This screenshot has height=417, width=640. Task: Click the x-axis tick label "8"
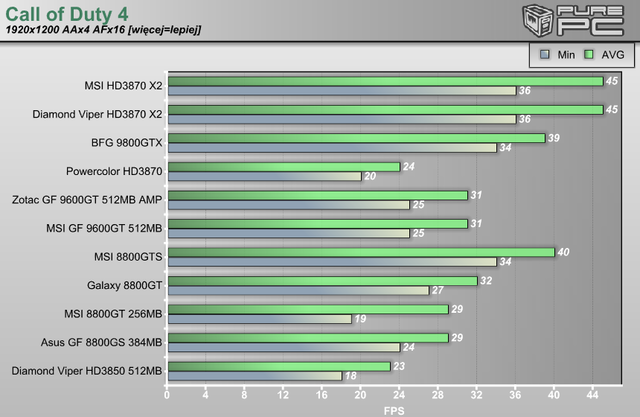click(x=244, y=395)
